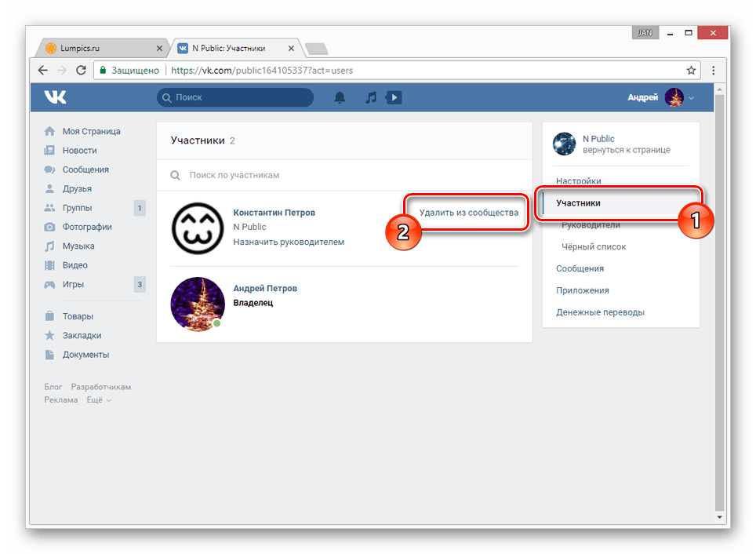Click the home icon beside Моя Страница

click(49, 131)
